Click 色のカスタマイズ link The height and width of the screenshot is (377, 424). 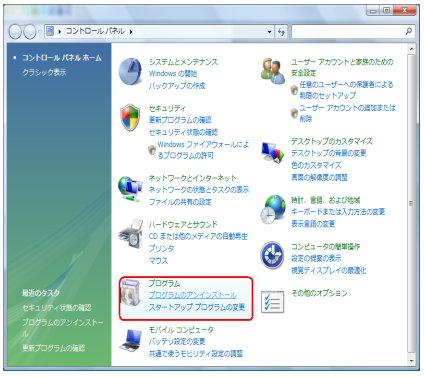coord(316,165)
